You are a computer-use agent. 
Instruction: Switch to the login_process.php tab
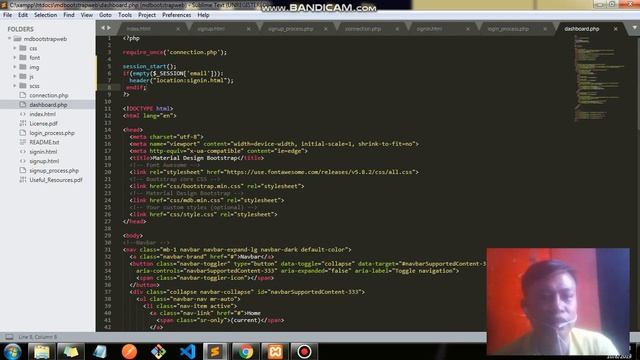(508, 29)
